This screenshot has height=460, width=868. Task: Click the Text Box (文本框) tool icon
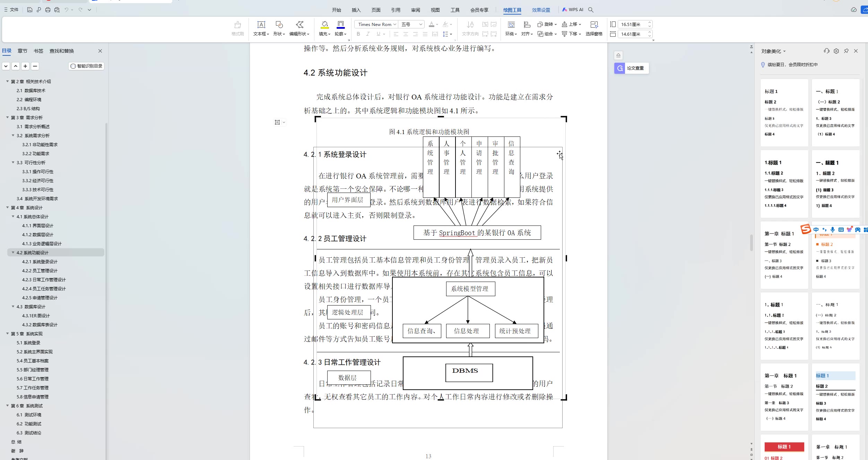pos(261,24)
